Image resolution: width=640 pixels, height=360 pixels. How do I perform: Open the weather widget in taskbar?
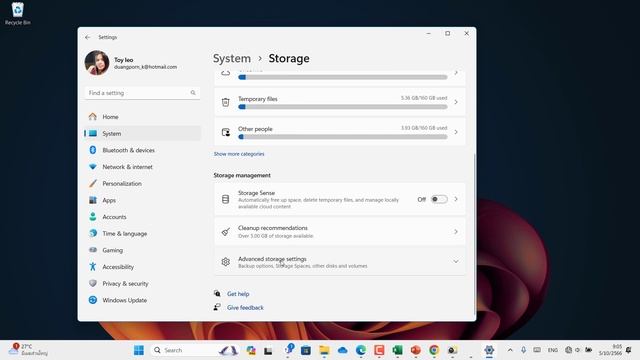point(29,350)
